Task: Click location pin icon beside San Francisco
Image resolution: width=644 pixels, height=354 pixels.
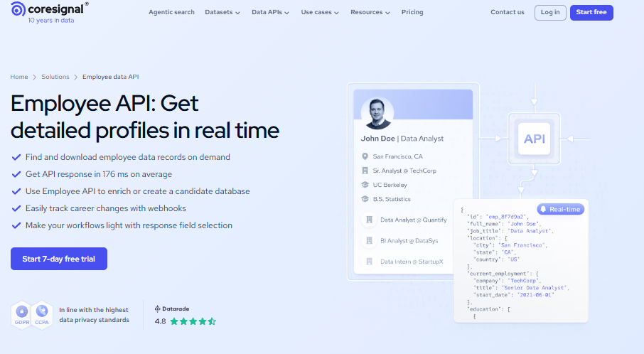Action: point(365,156)
